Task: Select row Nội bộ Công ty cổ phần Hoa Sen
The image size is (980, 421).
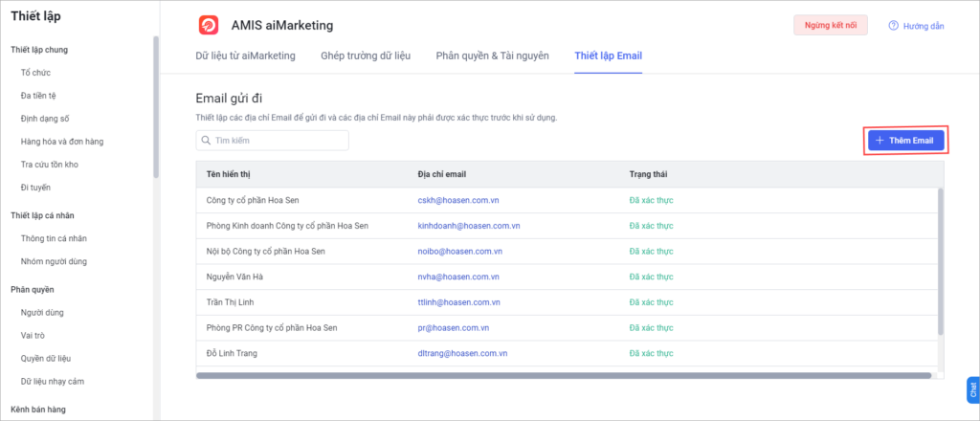Action: [x=567, y=251]
